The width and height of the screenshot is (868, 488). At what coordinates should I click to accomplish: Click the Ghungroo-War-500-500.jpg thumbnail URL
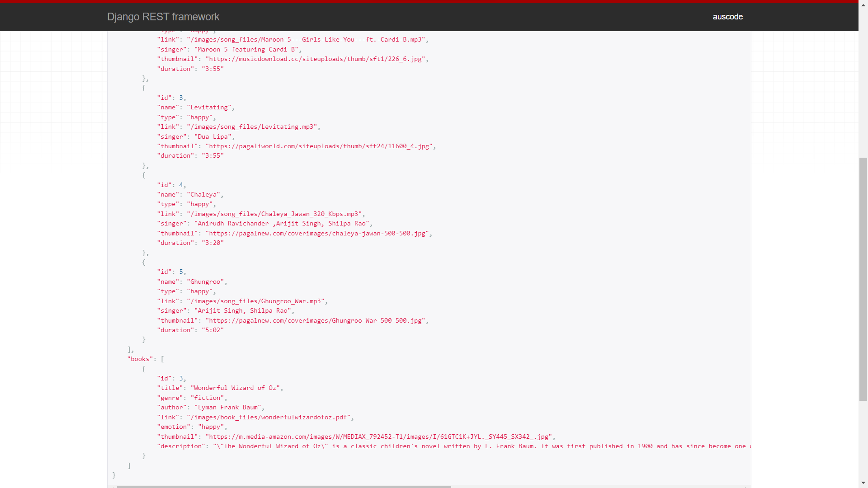coord(315,321)
